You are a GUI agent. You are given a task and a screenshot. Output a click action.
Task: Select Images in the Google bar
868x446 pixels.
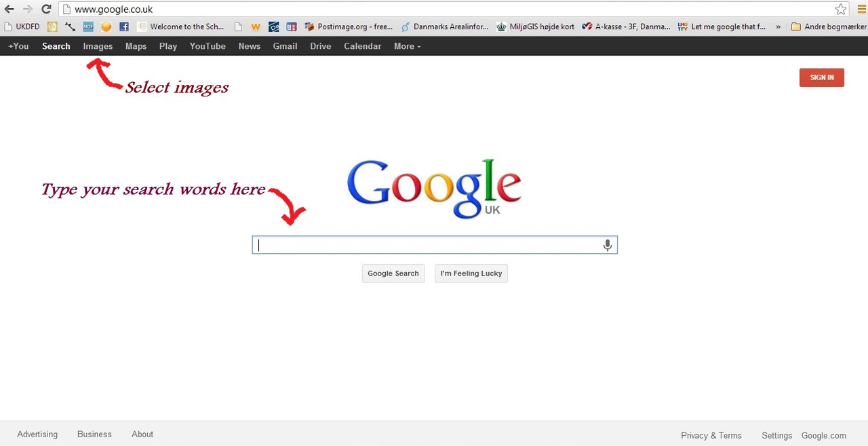click(98, 46)
